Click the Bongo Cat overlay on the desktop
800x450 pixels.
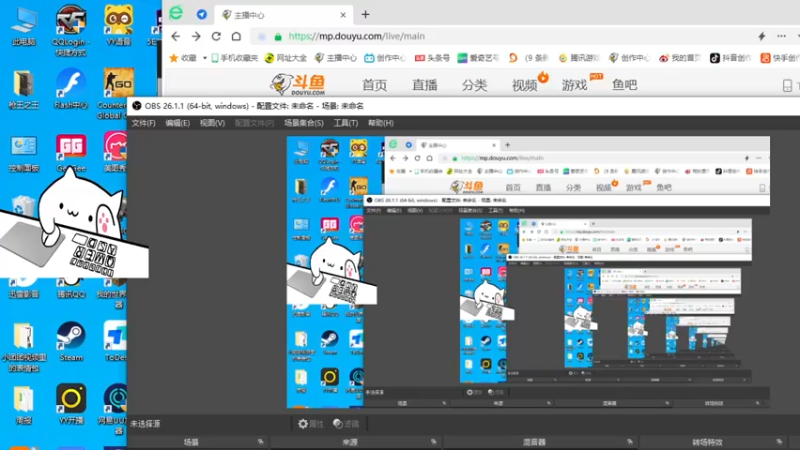click(74, 224)
